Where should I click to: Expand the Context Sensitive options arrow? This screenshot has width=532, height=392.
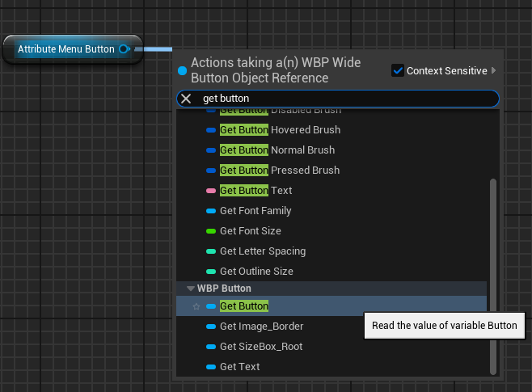point(494,70)
